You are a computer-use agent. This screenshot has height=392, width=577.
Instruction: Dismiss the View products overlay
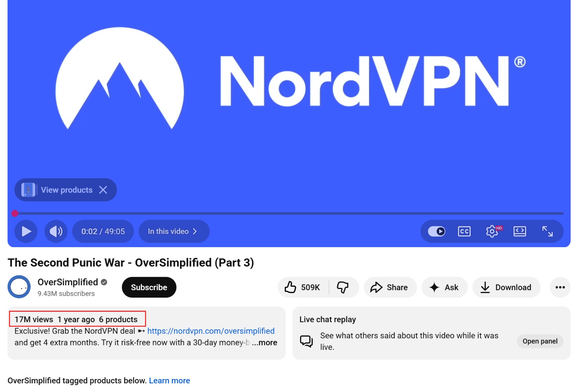pyautogui.click(x=103, y=190)
